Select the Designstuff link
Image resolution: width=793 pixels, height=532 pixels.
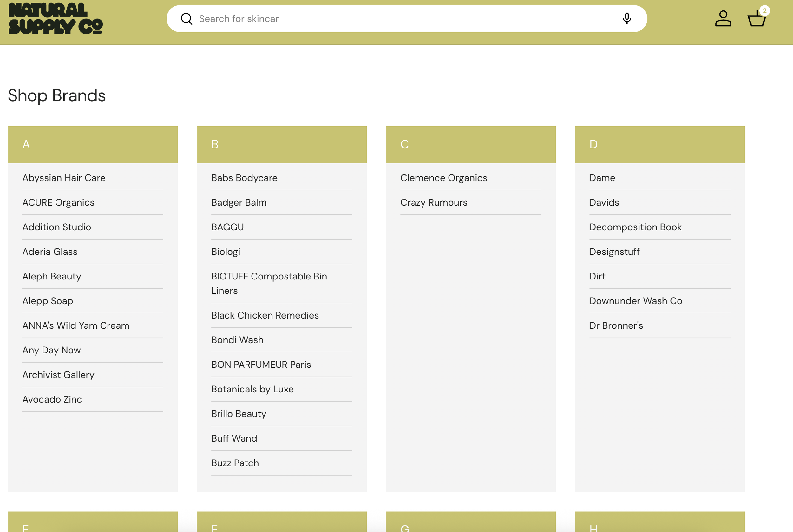point(614,252)
